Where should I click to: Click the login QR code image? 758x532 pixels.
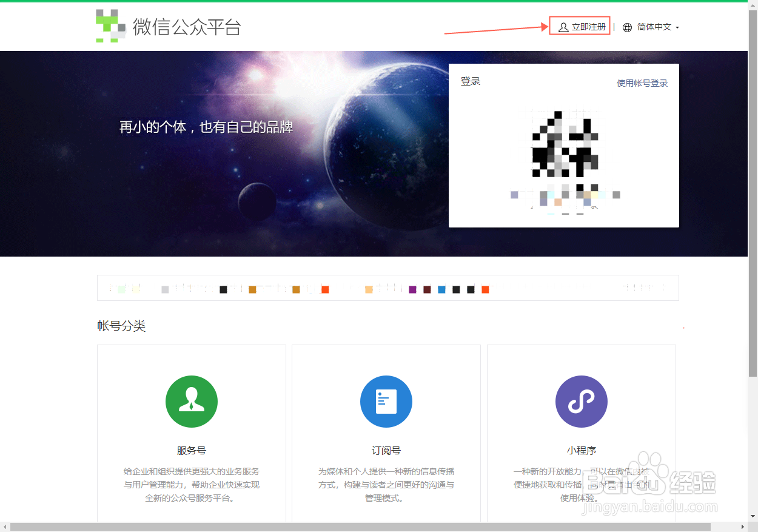click(565, 144)
